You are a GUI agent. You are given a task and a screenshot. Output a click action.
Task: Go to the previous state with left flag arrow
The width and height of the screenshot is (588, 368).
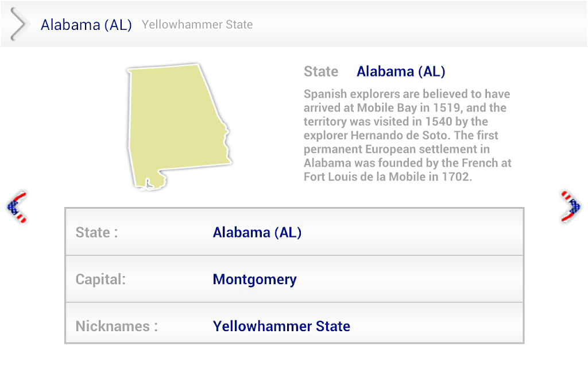click(x=17, y=206)
